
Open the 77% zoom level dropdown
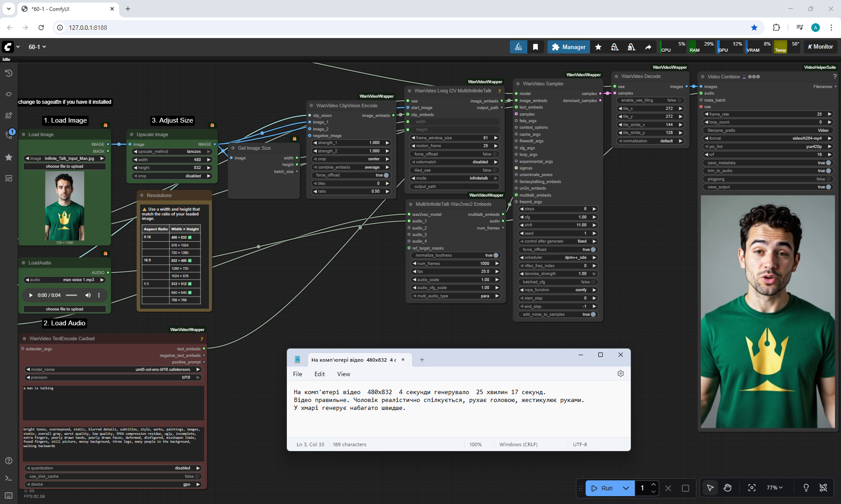point(774,488)
